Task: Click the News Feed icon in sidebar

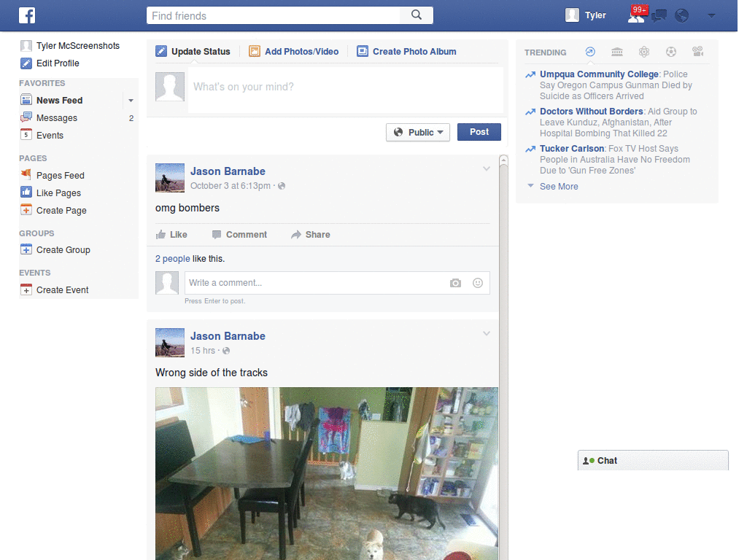Action: coord(26,100)
